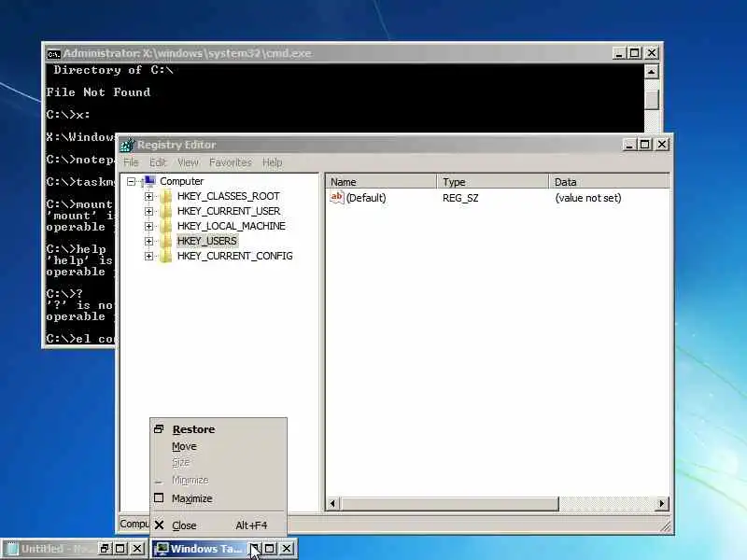Click the HKEY_CLASSES_ROOT folder icon

166,196
